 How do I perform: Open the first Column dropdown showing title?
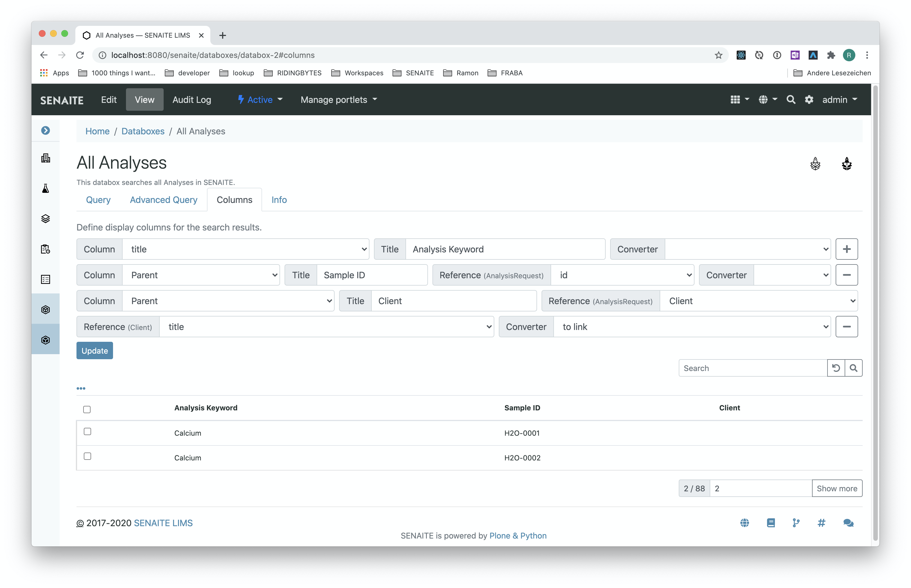[246, 249]
